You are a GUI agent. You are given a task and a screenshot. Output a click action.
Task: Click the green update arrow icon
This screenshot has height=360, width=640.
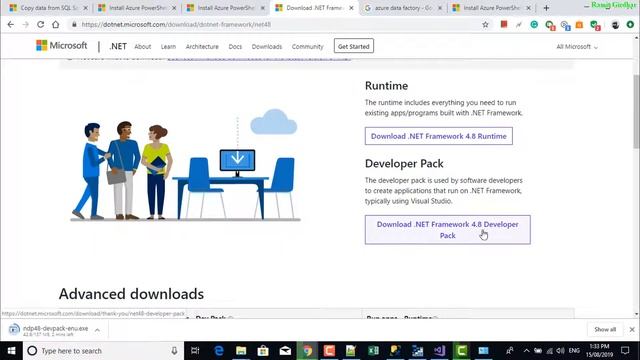(x=630, y=24)
